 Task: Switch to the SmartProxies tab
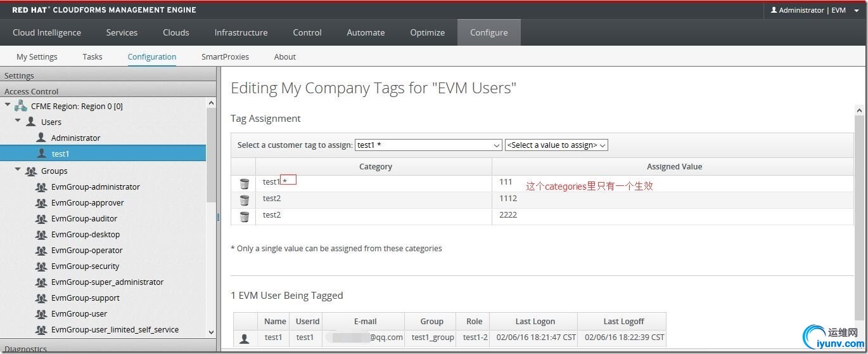(225, 56)
